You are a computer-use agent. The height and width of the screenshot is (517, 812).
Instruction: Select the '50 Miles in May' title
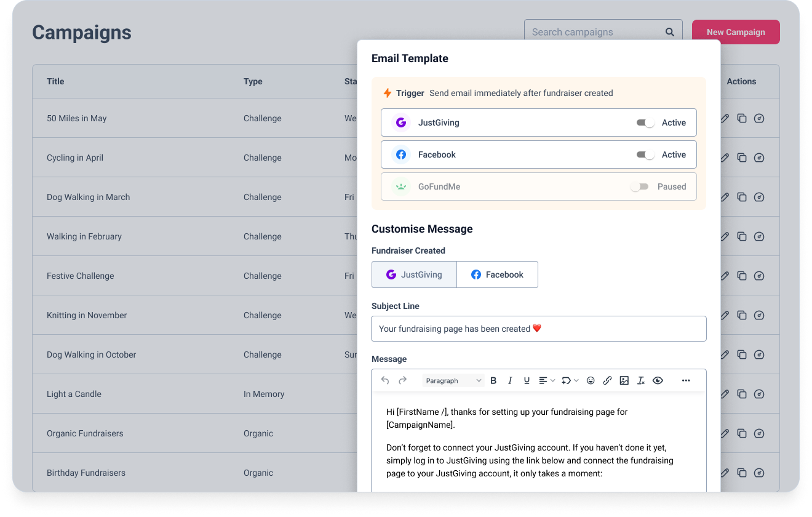tap(77, 118)
